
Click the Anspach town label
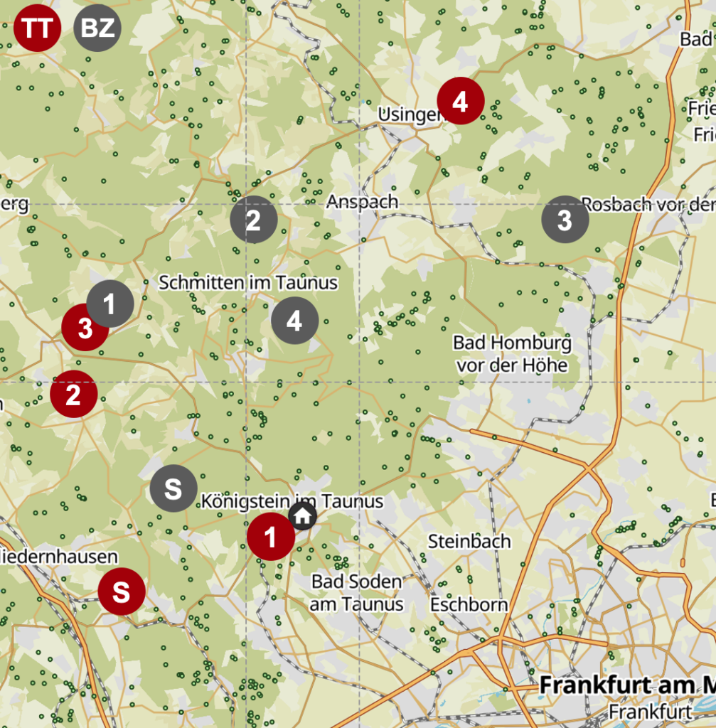(x=362, y=202)
